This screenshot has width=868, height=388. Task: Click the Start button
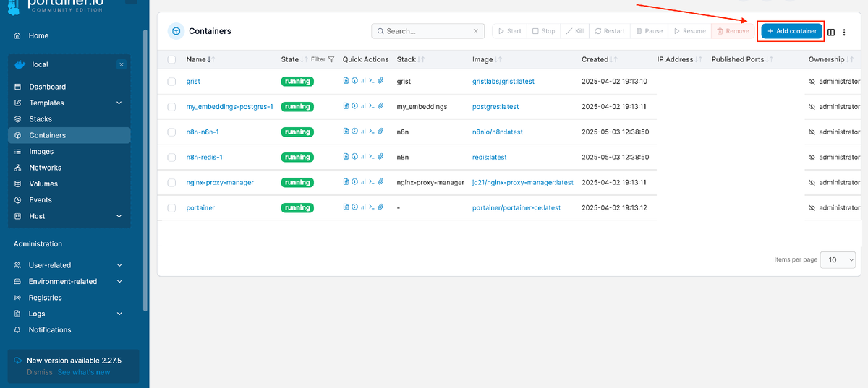tap(509, 31)
